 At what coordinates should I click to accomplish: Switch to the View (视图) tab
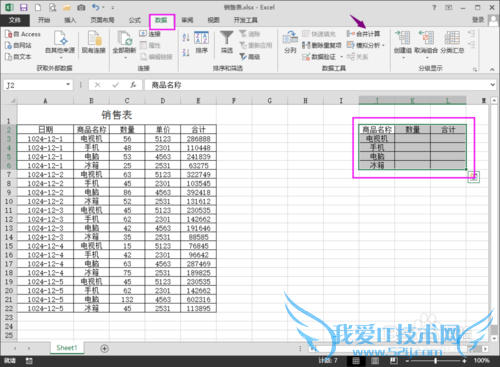pyautogui.click(x=213, y=20)
